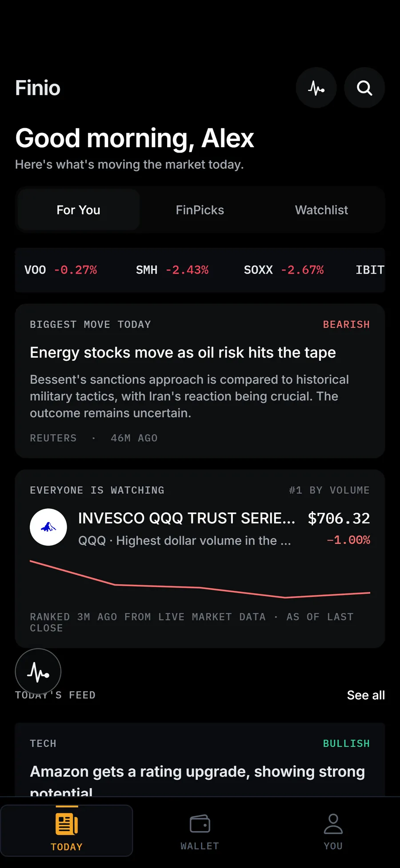This screenshot has width=400, height=868.
Task: Tap the Invesco QQQ logo avatar
Action: tap(48, 527)
